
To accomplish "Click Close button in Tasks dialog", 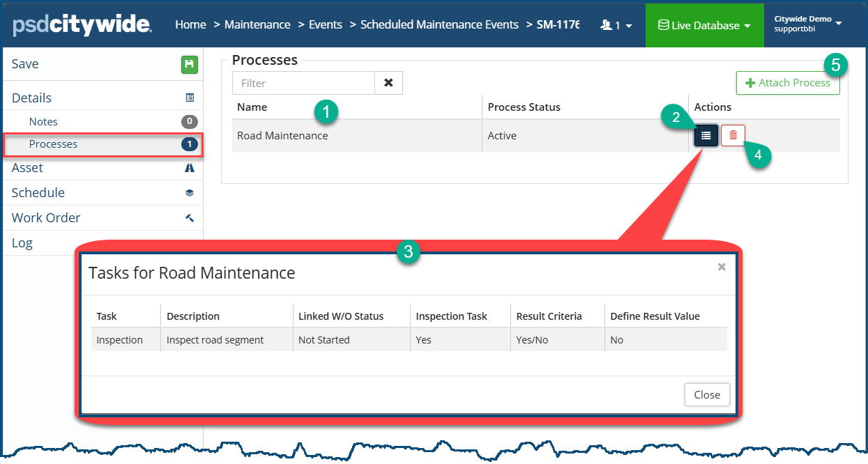I will 707,394.
